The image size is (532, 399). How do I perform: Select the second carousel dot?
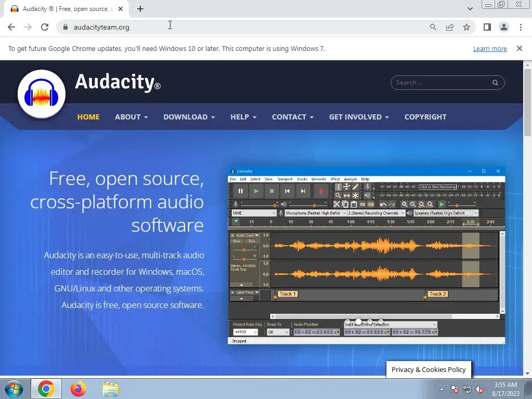click(358, 321)
